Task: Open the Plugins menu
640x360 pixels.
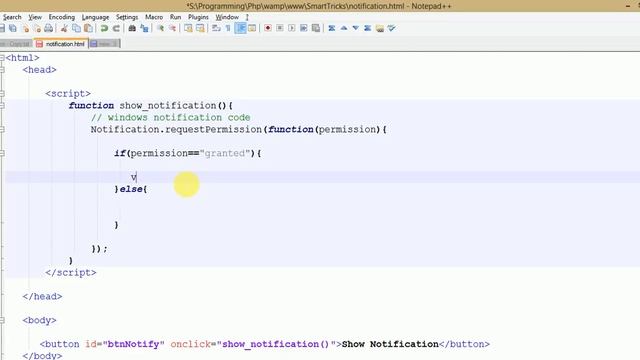Action: (x=198, y=17)
